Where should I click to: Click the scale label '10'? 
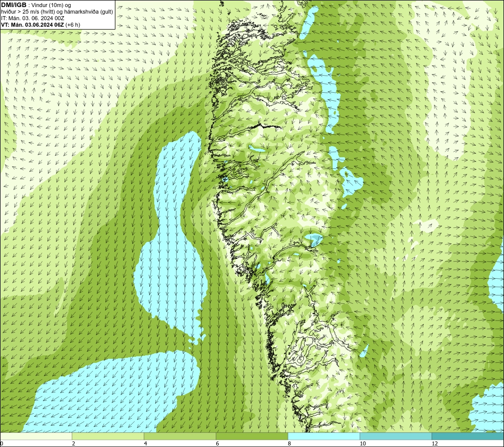(363, 444)
